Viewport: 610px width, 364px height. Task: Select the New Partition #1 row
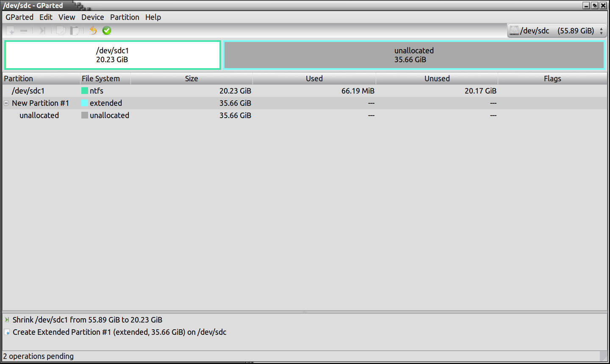point(305,103)
